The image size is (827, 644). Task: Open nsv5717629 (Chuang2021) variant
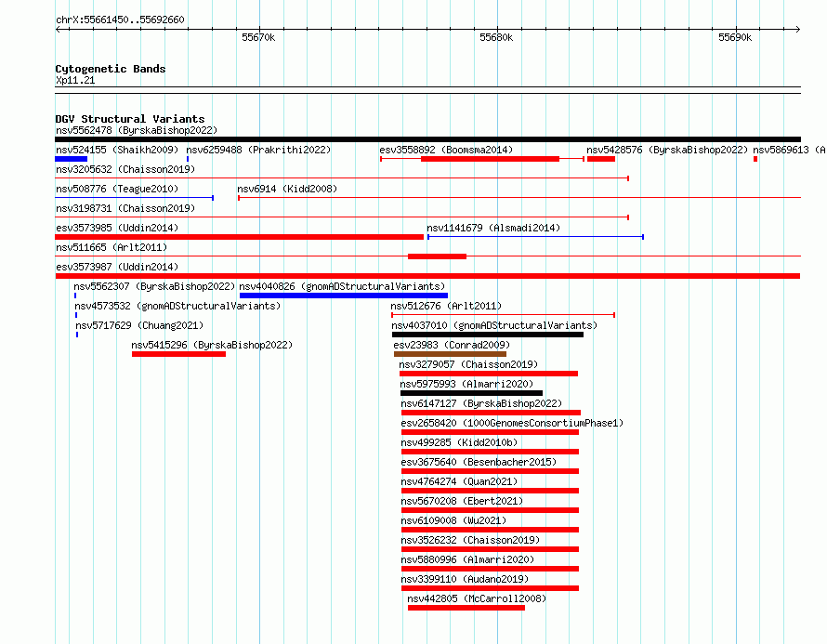point(139,325)
